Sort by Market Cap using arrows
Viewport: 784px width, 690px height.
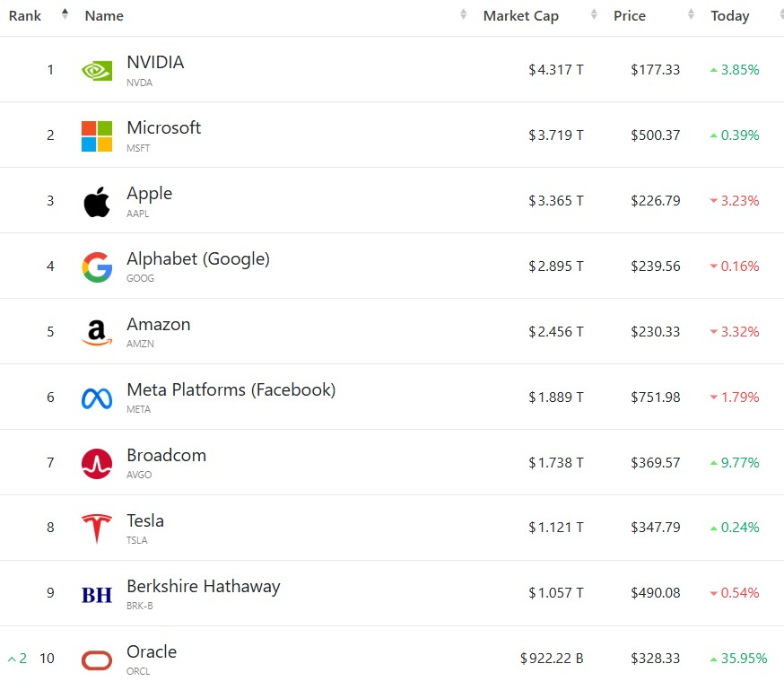click(x=594, y=14)
